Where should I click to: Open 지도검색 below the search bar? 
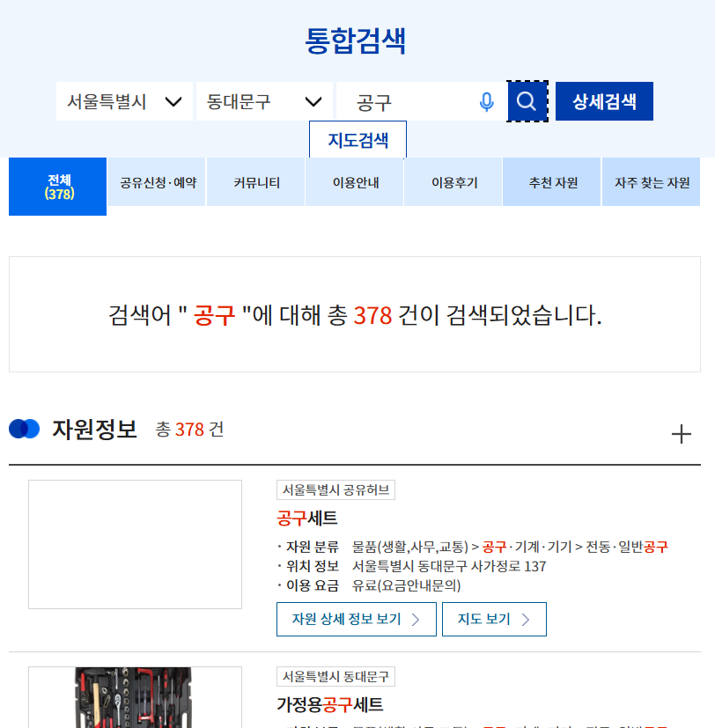pyautogui.click(x=357, y=139)
